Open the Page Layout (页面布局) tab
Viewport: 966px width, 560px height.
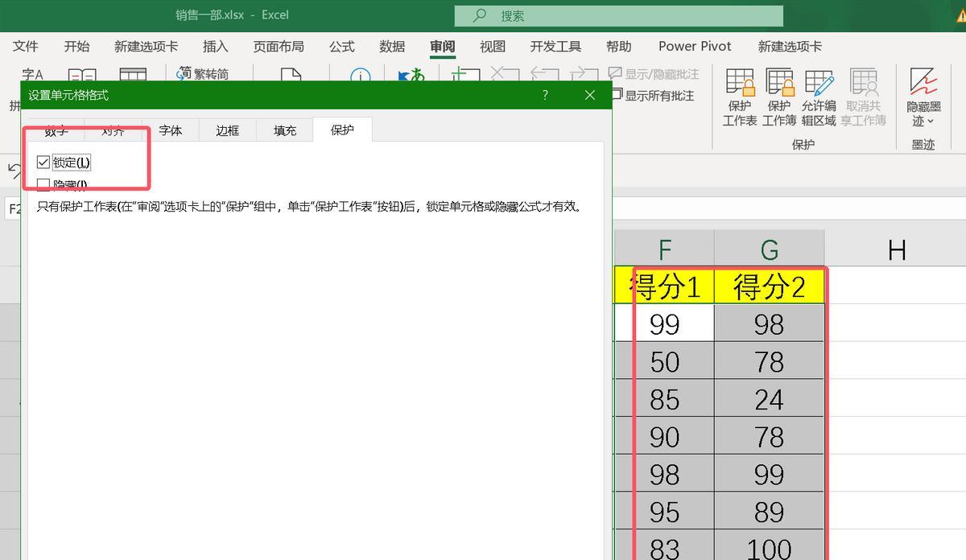(279, 47)
